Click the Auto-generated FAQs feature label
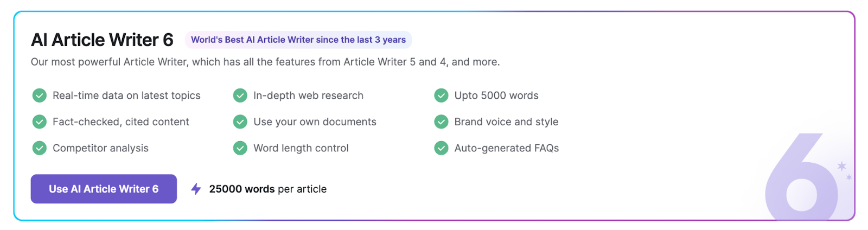This screenshot has width=868, height=230. click(507, 148)
